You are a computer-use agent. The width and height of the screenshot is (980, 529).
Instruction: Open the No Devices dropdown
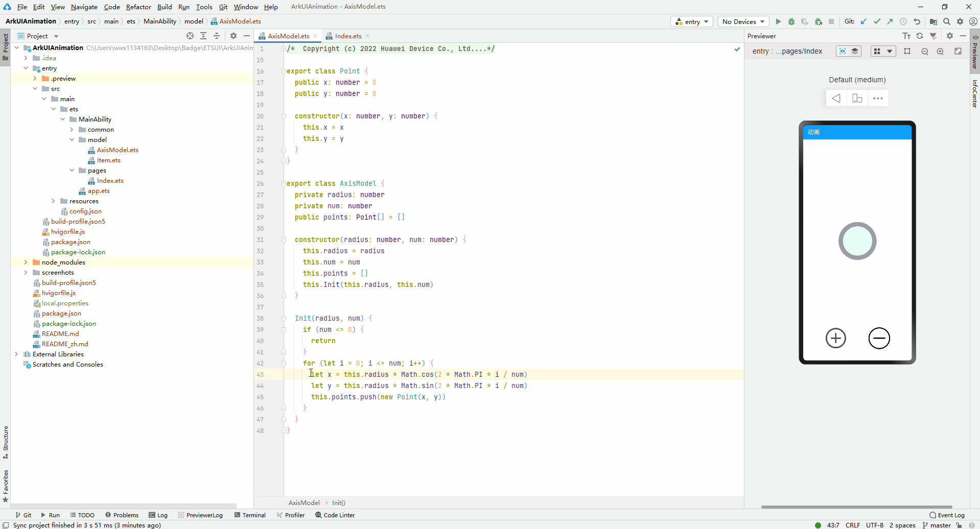(743, 21)
